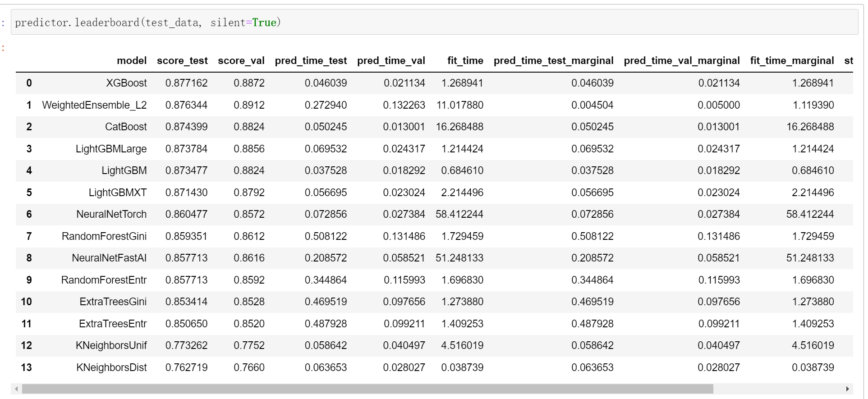Screen dimensions: 868x399
Task: Click the RandomForestGini score_test value
Action: (x=186, y=236)
